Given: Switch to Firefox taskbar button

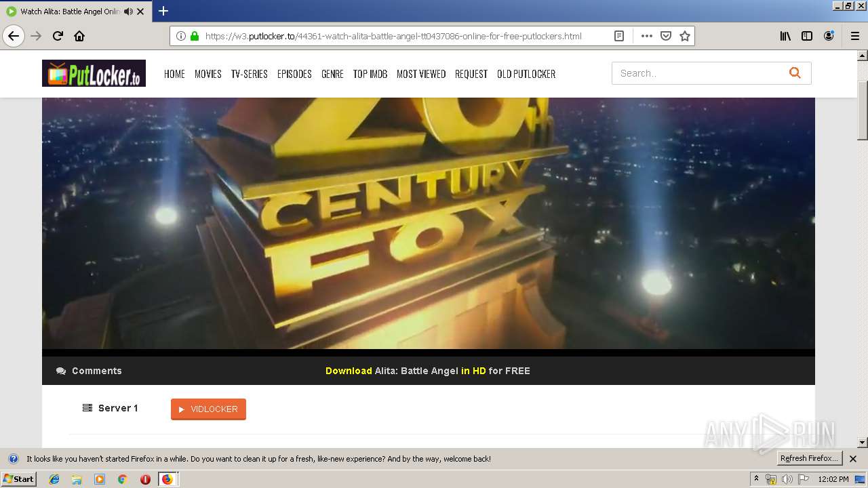Looking at the screenshot, I should [167, 479].
